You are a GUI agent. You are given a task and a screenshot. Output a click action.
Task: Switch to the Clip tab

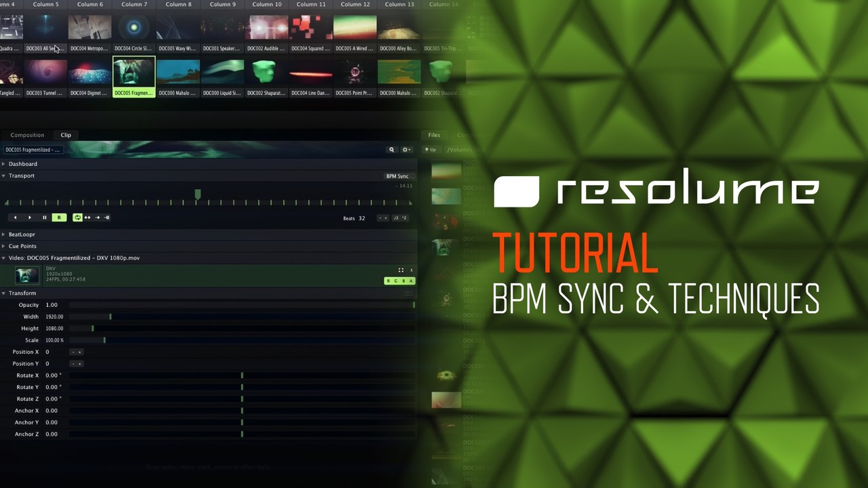pos(66,135)
